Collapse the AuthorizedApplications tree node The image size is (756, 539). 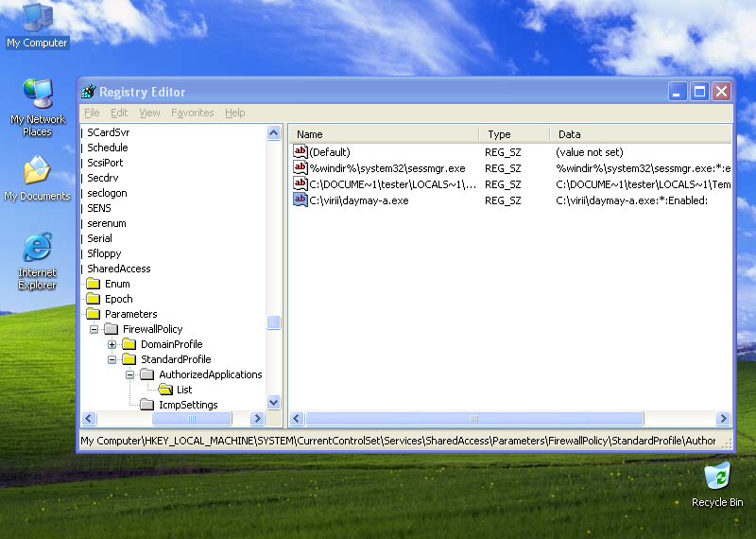[x=129, y=374]
